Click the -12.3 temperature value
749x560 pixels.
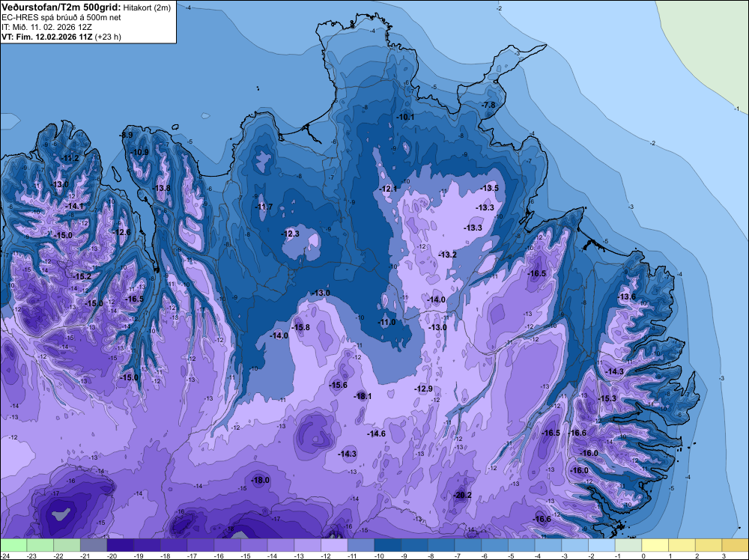point(290,234)
